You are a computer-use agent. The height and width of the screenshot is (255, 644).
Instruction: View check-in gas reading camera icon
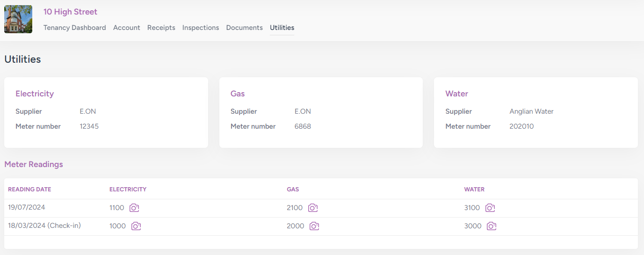(x=314, y=226)
